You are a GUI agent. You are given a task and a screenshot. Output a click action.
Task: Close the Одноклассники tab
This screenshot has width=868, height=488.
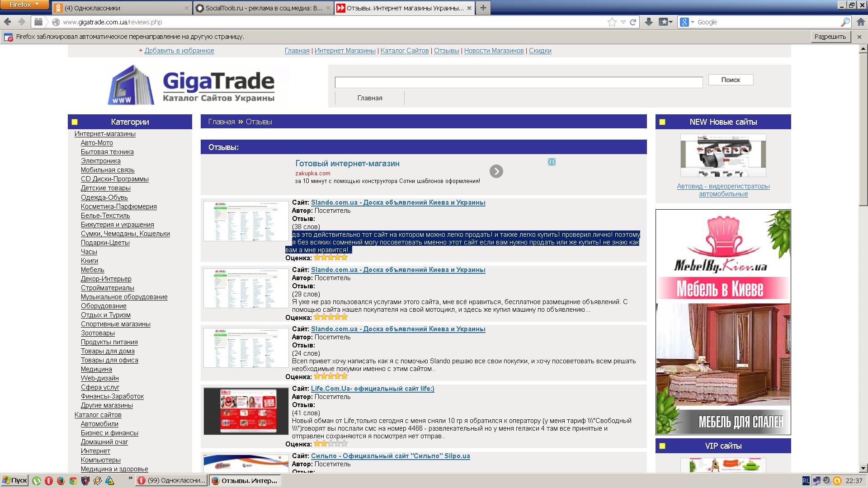(x=187, y=8)
